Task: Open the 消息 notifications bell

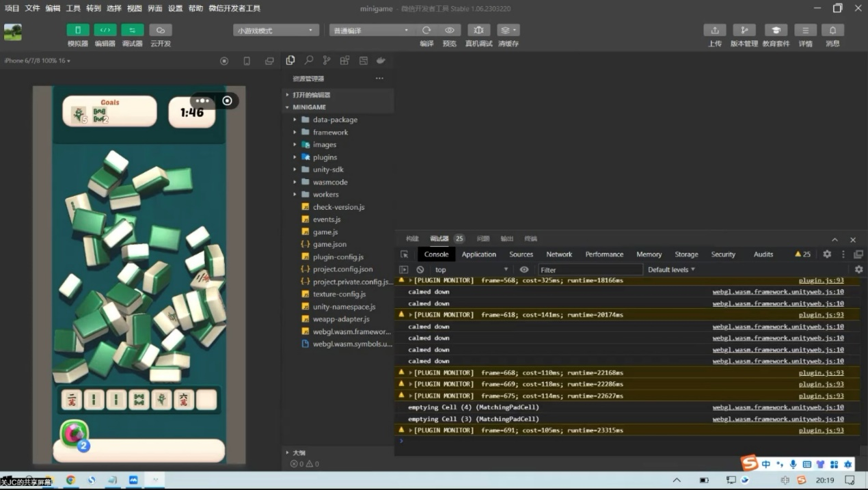Action: [832, 31]
